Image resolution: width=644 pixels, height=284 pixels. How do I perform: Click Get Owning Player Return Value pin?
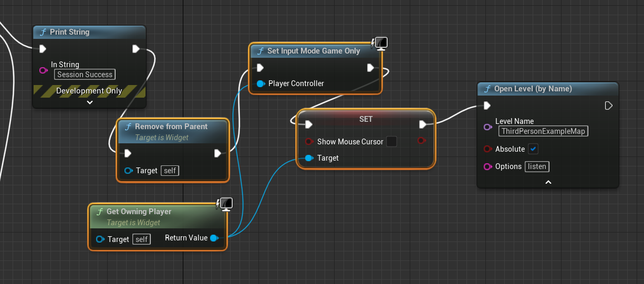214,238
